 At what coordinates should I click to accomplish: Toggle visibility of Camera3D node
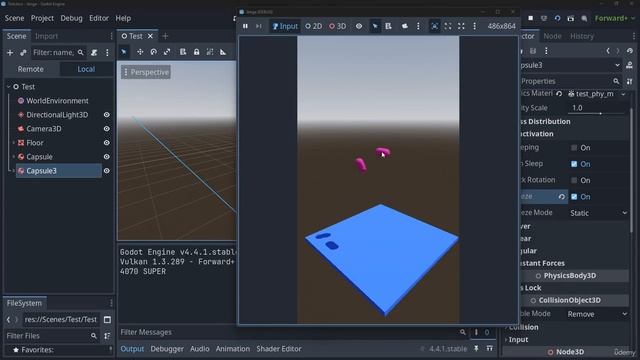pyautogui.click(x=107, y=129)
